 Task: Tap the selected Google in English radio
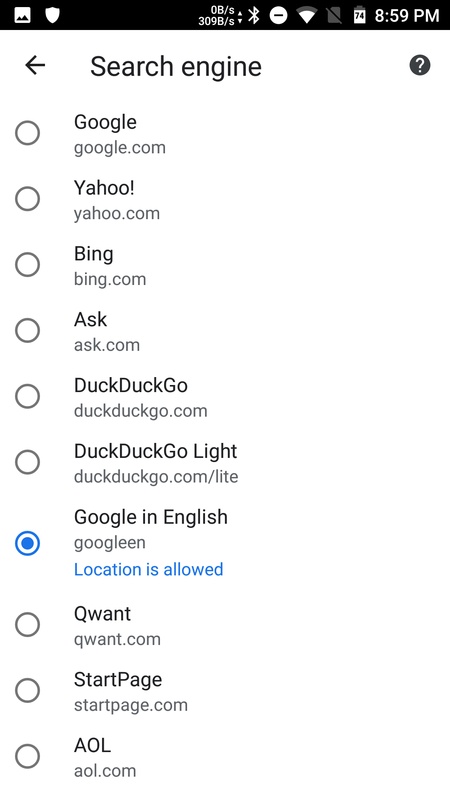tap(28, 543)
